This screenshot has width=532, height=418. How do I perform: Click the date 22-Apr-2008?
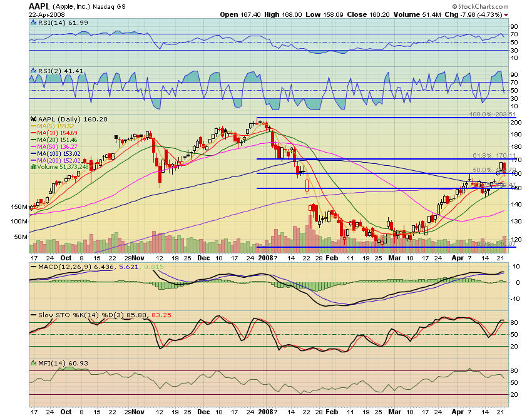[46, 15]
